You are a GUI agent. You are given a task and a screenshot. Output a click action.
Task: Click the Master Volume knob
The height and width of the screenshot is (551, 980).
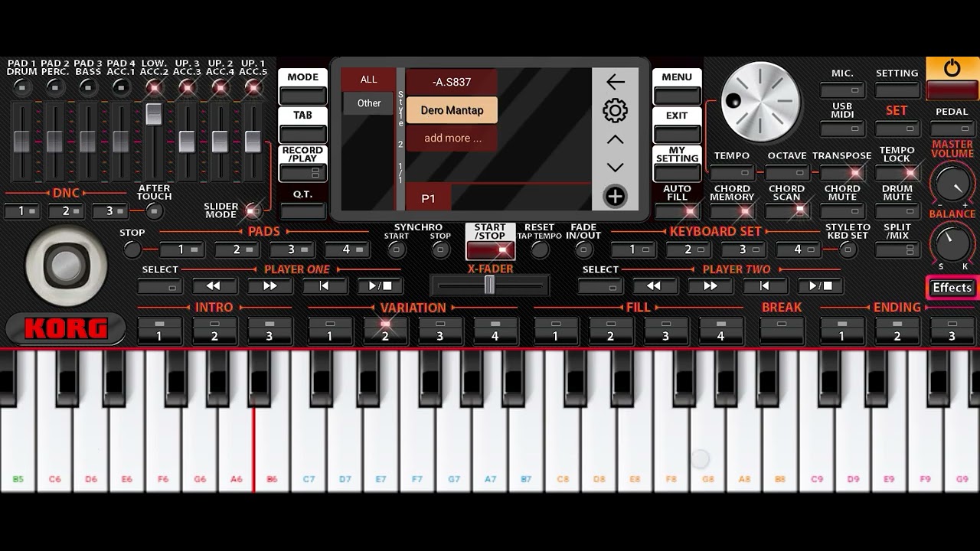[951, 184]
